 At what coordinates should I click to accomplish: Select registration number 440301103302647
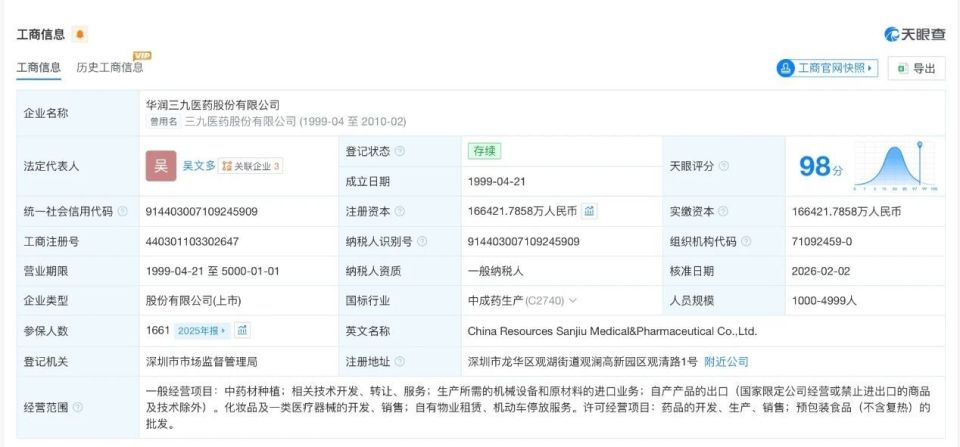(192, 242)
